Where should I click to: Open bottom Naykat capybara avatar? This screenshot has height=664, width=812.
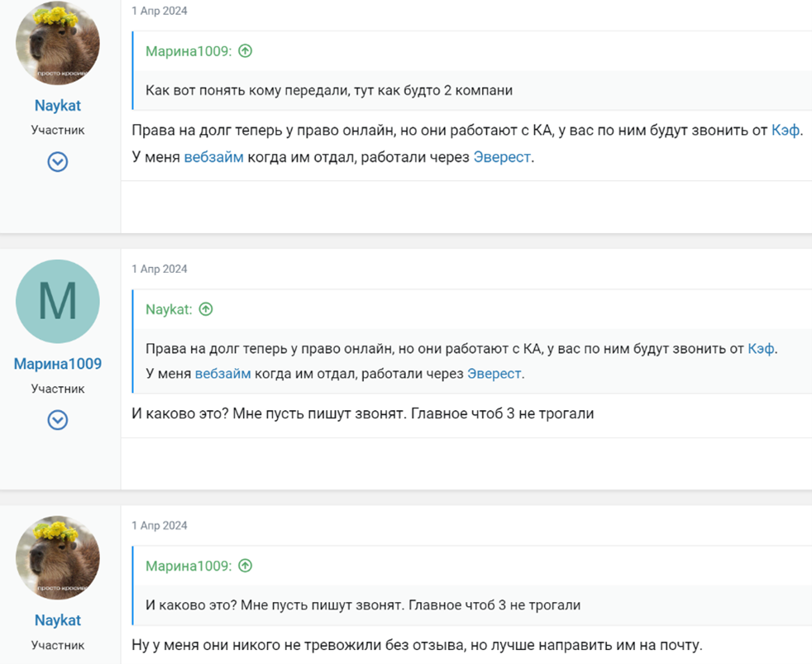click(58, 558)
